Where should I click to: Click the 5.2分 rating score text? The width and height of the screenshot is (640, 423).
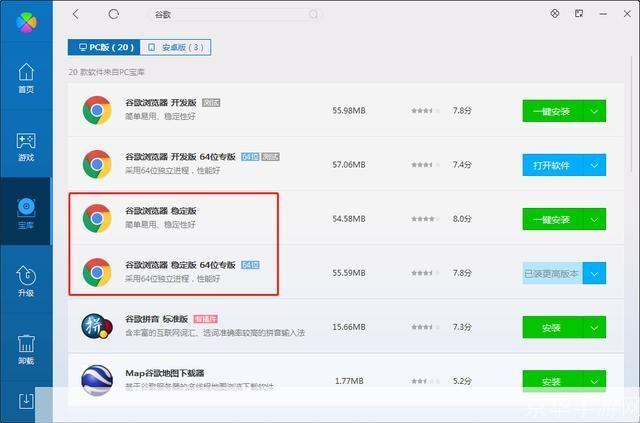click(462, 381)
